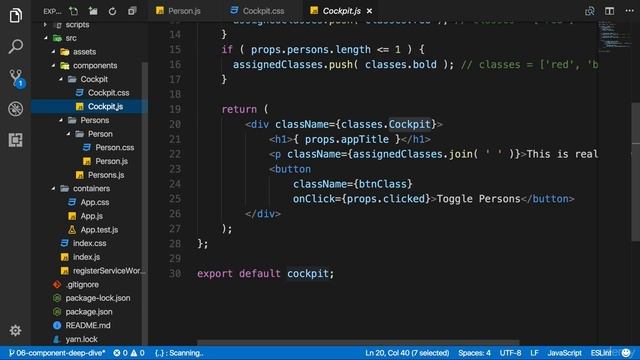Click the editor vertical scrollbar
Screen dimensions: 640x360
636,171
